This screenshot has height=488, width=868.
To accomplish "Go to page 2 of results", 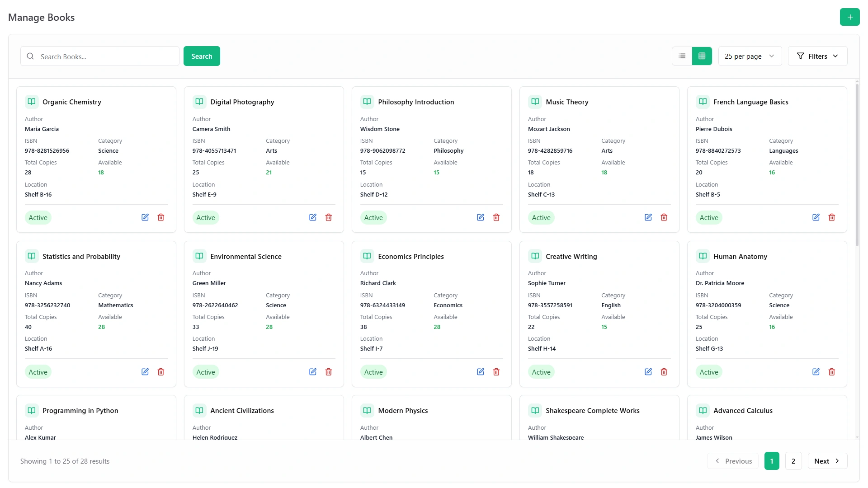I will (793, 461).
